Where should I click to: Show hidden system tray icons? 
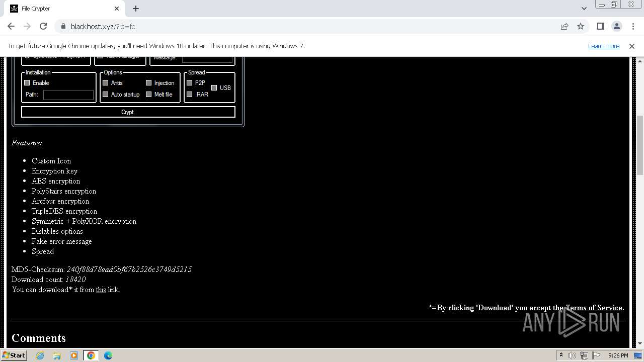[x=561, y=355]
